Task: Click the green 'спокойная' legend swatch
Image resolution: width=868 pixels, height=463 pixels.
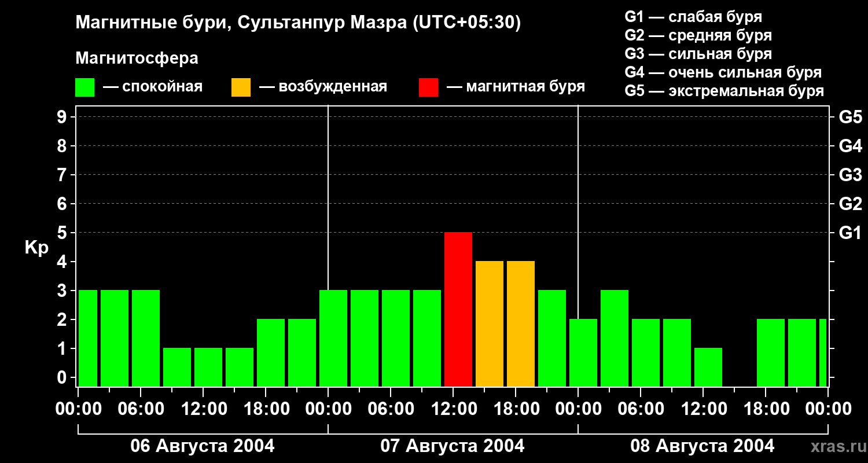Action: pyautogui.click(x=85, y=87)
